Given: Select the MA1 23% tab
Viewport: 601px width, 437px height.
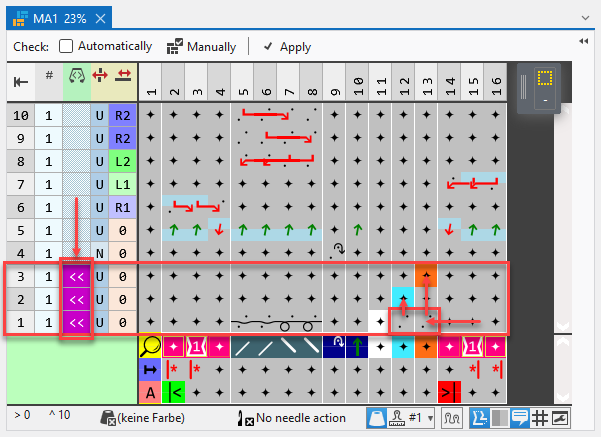Looking at the screenshot, I should tap(54, 16).
